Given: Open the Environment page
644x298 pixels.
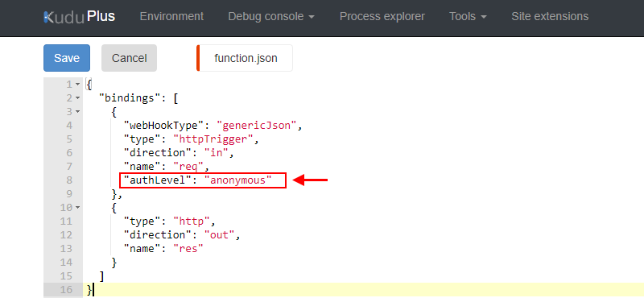Looking at the screenshot, I should (x=171, y=16).
